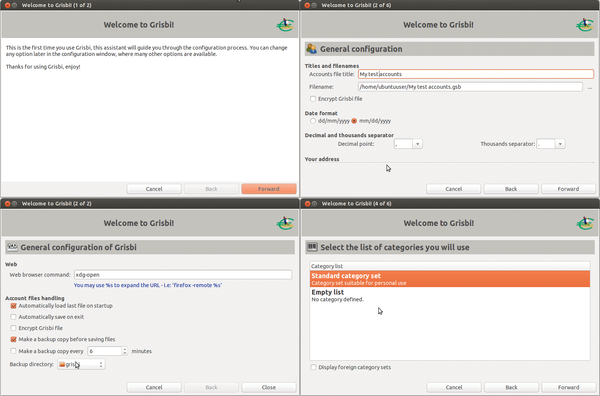Enable Encrypt Grisbi file in 2 of 2 window
Viewport: 600px width, 396px height.
(x=13, y=328)
